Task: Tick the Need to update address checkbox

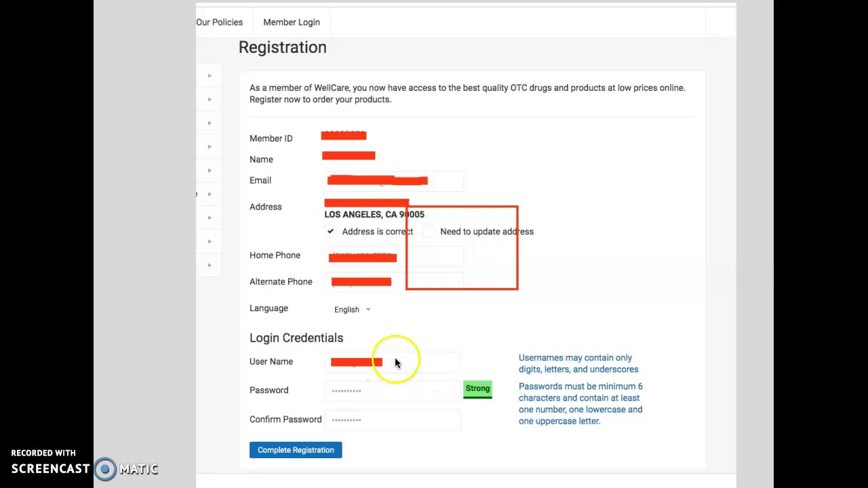Action: click(x=429, y=232)
